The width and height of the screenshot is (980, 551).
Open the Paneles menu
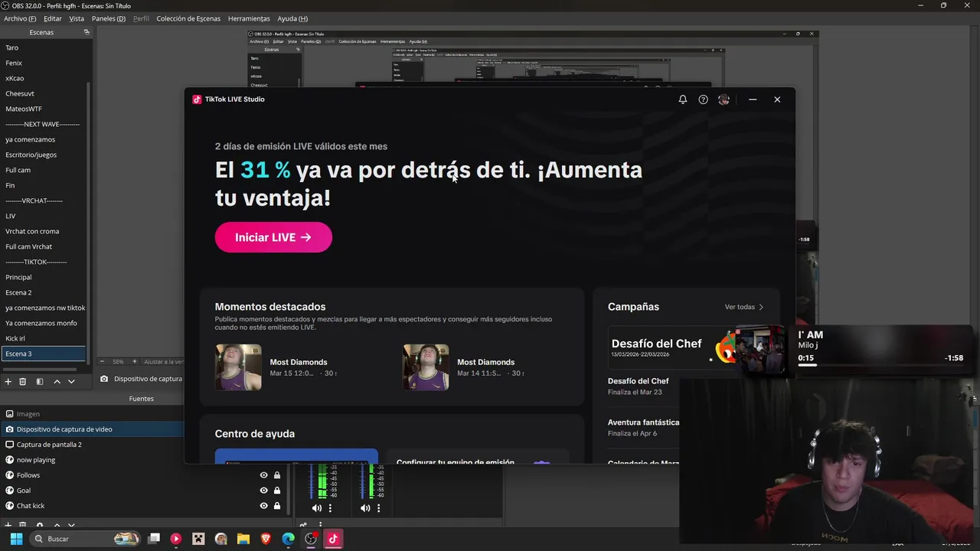click(x=109, y=18)
